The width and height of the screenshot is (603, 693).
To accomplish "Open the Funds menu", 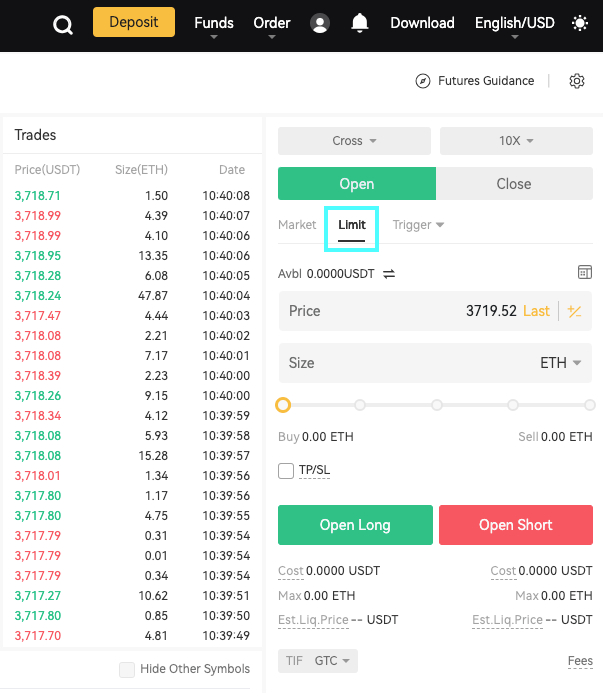I will pos(214,23).
